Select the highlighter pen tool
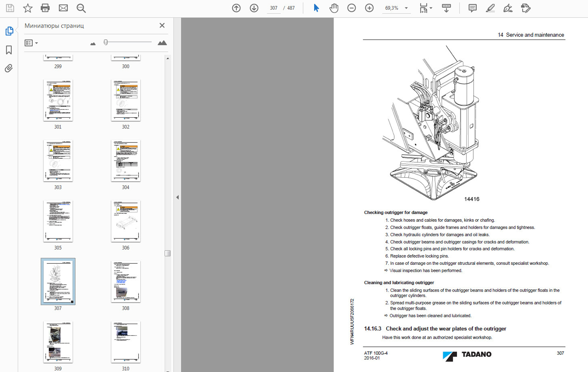The image size is (588, 372). point(490,8)
